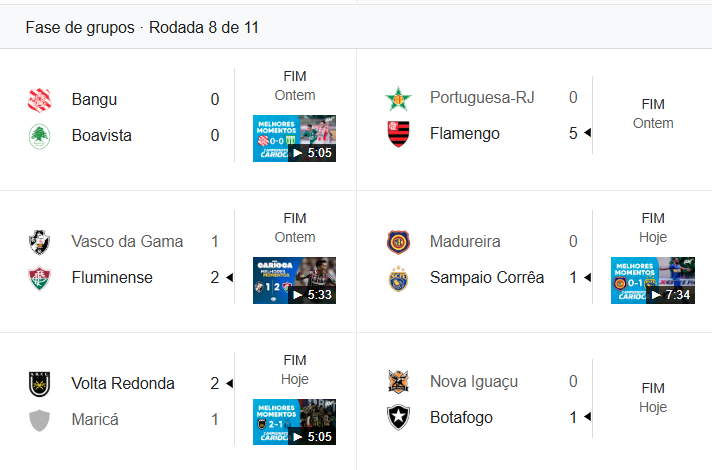This screenshot has height=470, width=712.
Task: Click the Madureira team crest
Action: coord(398,242)
